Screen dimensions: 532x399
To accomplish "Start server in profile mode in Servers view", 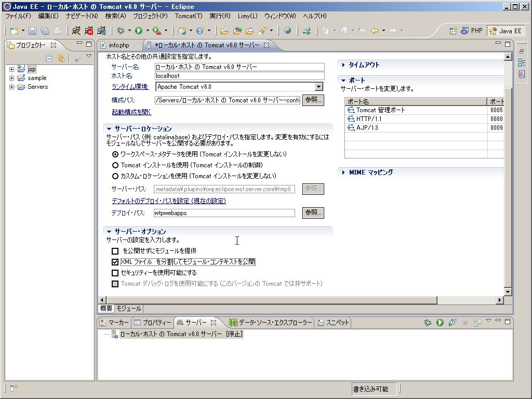I will (453, 323).
